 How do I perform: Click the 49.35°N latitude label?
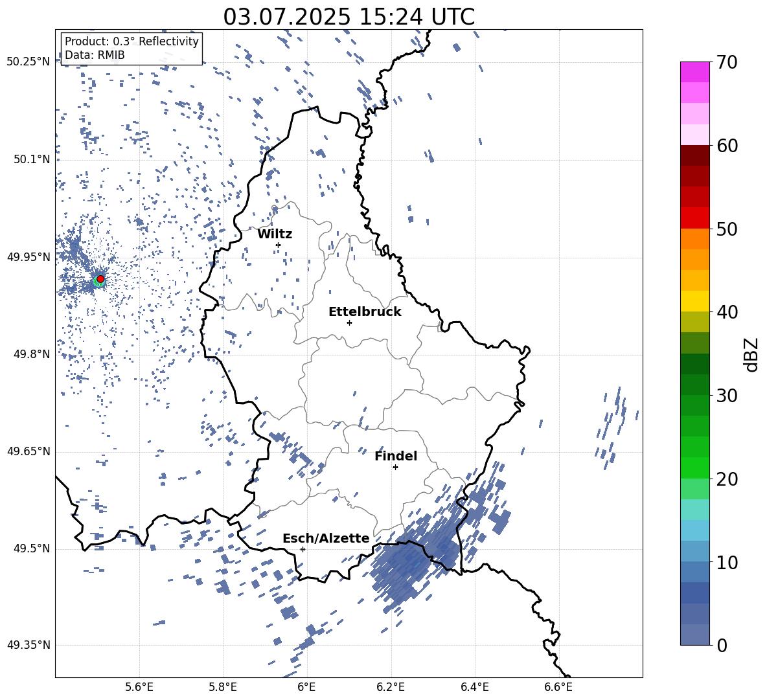point(29,645)
